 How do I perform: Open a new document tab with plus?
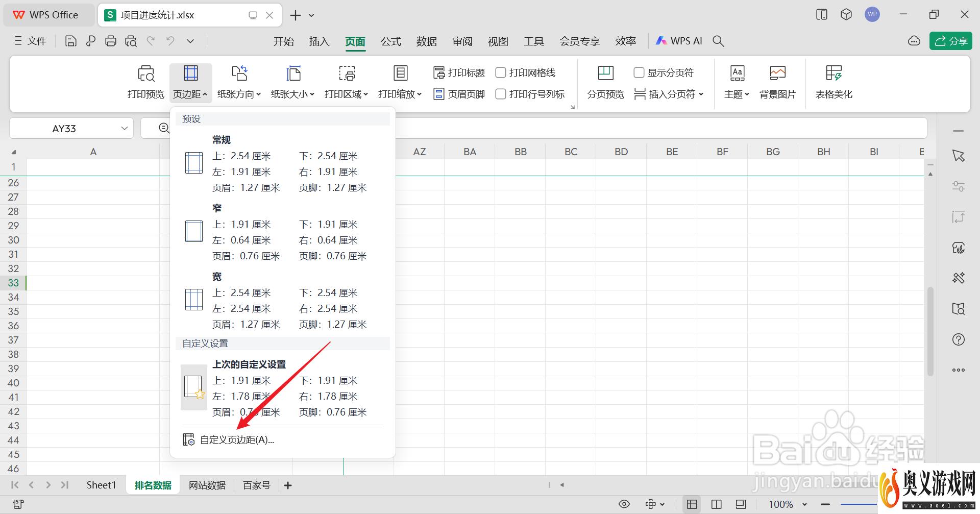(295, 15)
